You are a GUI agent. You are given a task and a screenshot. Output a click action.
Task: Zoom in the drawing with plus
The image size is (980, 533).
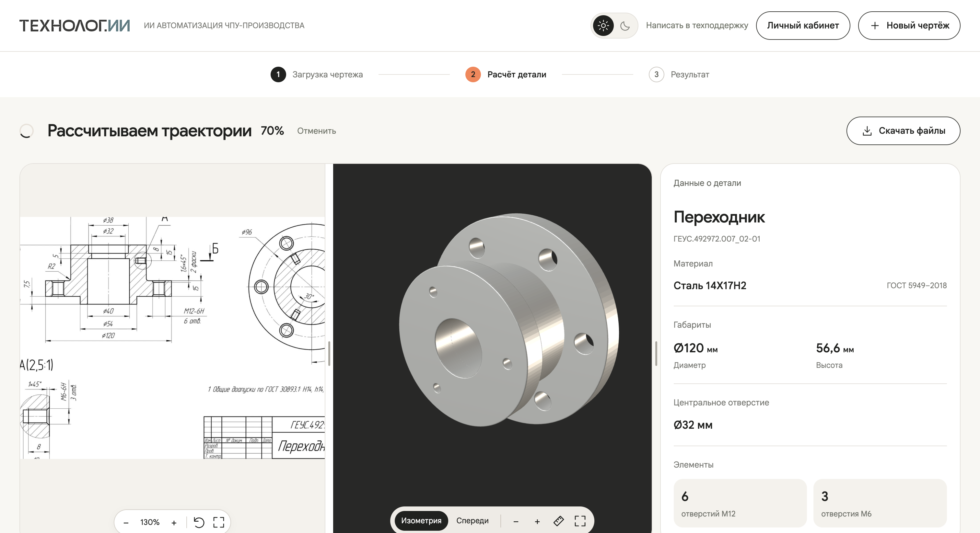tap(174, 523)
